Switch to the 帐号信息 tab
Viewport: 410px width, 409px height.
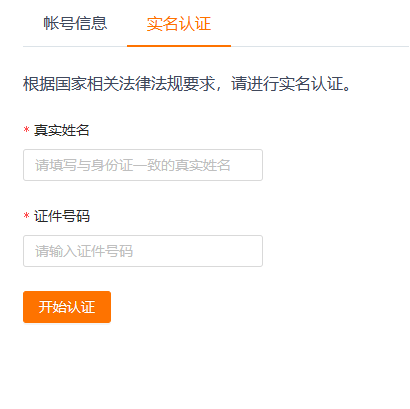point(75,24)
